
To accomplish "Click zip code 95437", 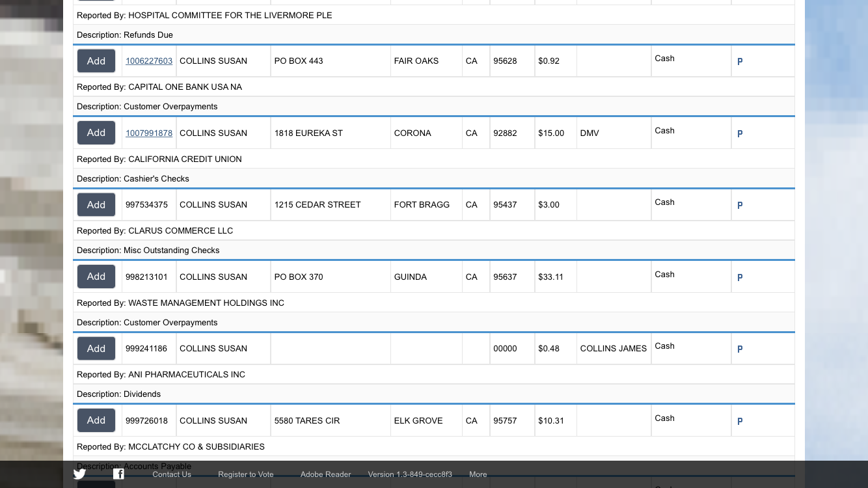I will (x=505, y=205).
